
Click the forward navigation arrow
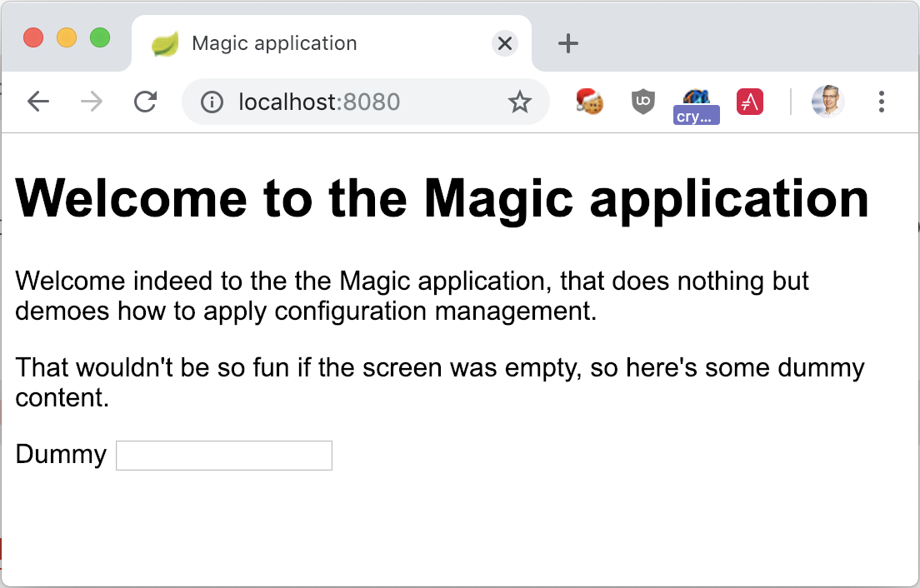tap(92, 101)
